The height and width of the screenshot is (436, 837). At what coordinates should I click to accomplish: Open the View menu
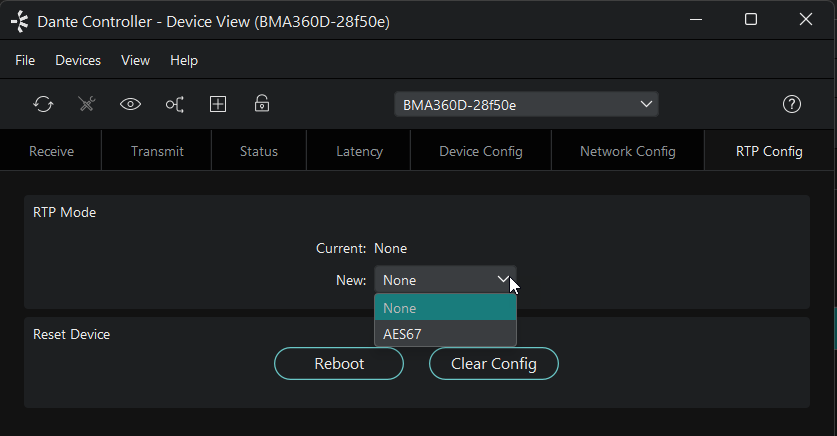136,60
